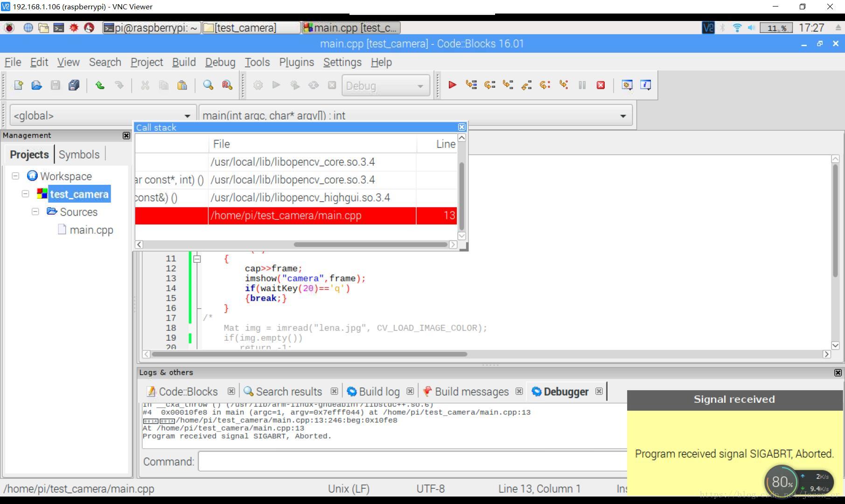The image size is (845, 504).
Task: Click the Break debugger pause icon
Action: click(x=582, y=85)
